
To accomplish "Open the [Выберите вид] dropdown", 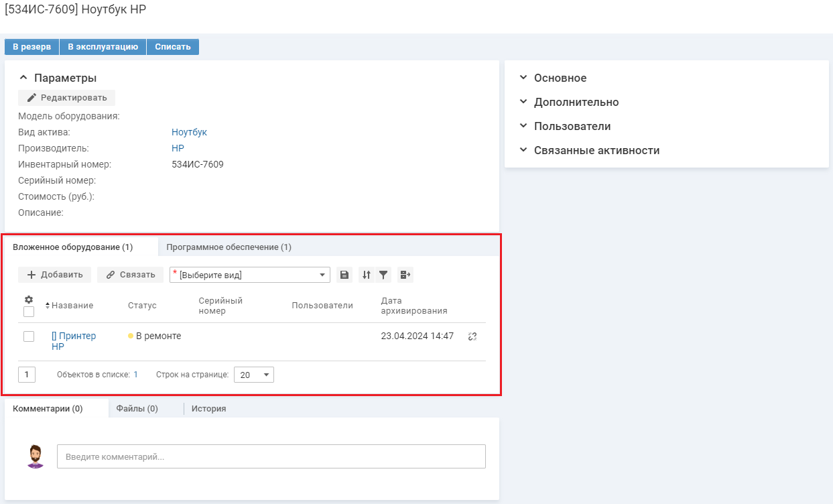I will point(250,275).
